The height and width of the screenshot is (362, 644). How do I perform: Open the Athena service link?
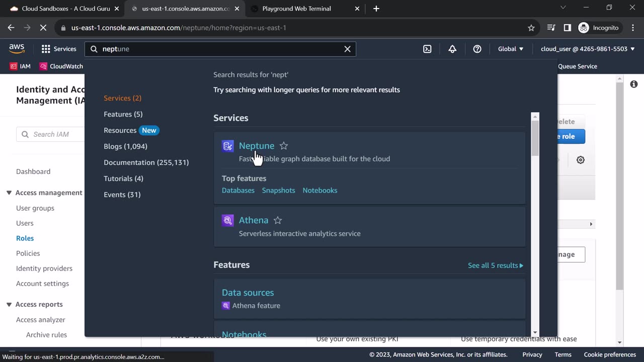(254, 220)
